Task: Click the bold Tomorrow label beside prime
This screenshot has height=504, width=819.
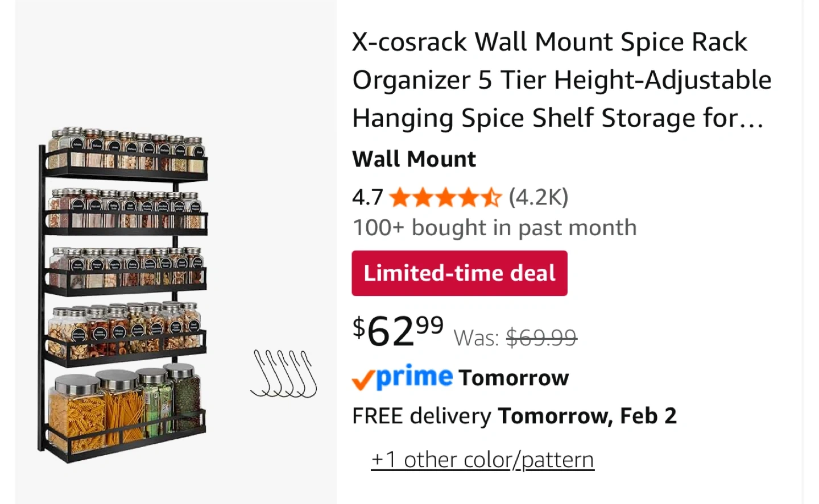Action: point(514,378)
